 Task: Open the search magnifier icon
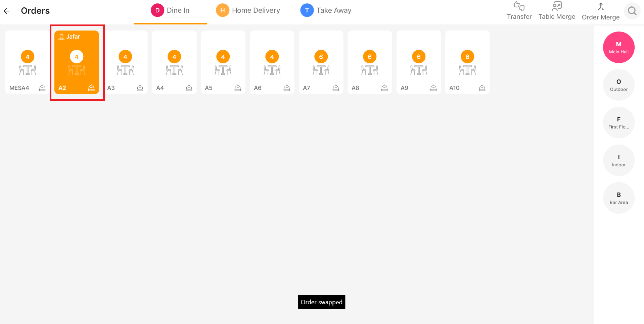[x=632, y=11]
